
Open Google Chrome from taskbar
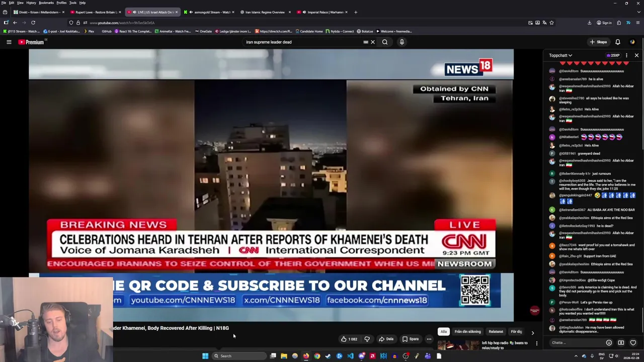pyautogui.click(x=317, y=356)
